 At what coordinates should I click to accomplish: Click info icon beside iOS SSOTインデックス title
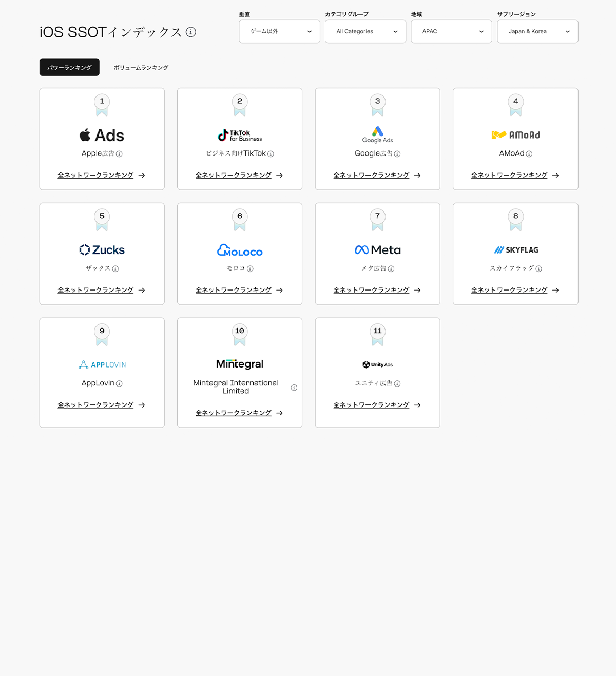[191, 32]
